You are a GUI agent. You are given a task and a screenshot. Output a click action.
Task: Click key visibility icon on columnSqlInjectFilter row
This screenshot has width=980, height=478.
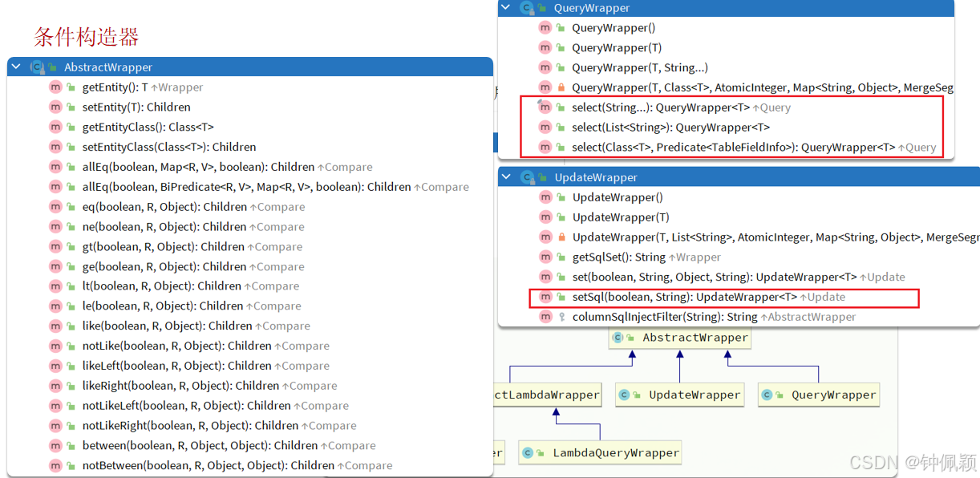562,317
